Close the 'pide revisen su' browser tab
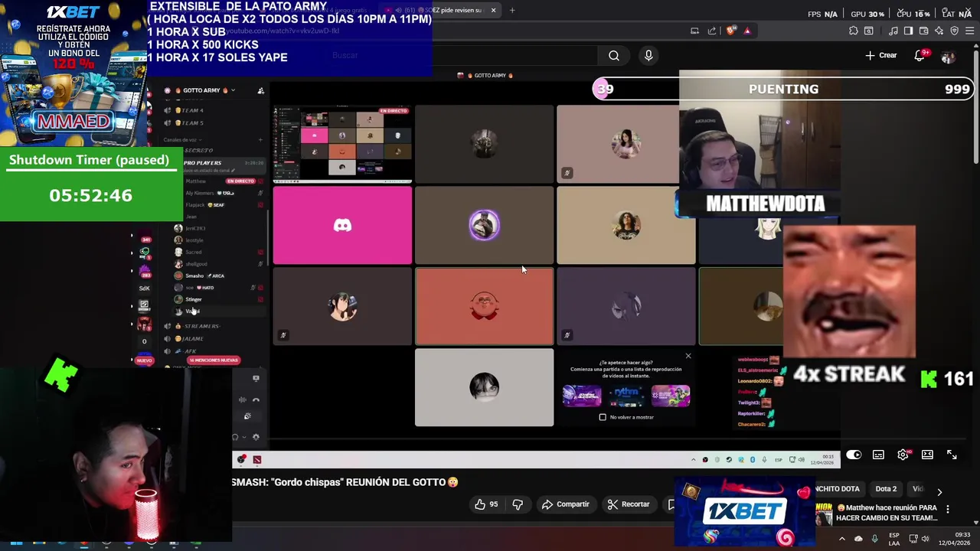Viewport: 980px width, 551px height. [x=493, y=10]
